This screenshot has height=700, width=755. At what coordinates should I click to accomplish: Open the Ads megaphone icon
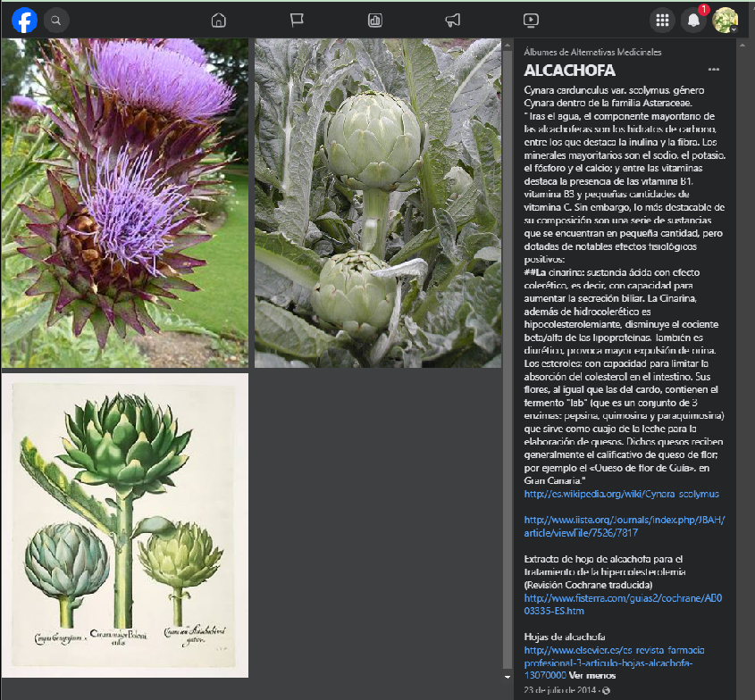point(453,20)
